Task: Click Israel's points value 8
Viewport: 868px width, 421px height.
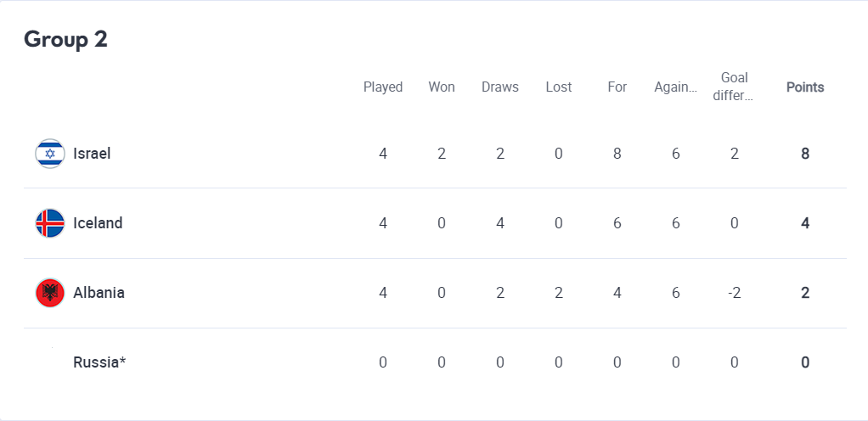Action: pyautogui.click(x=805, y=154)
